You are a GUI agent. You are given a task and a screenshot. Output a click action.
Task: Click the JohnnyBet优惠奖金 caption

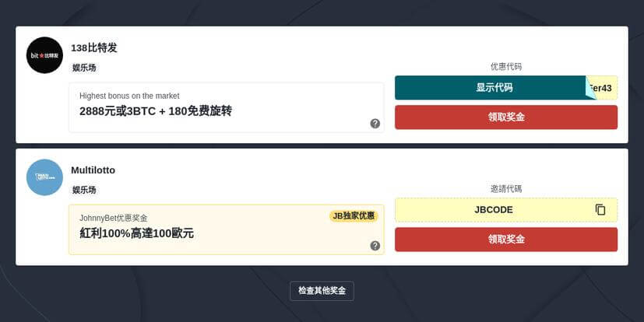coord(113,218)
